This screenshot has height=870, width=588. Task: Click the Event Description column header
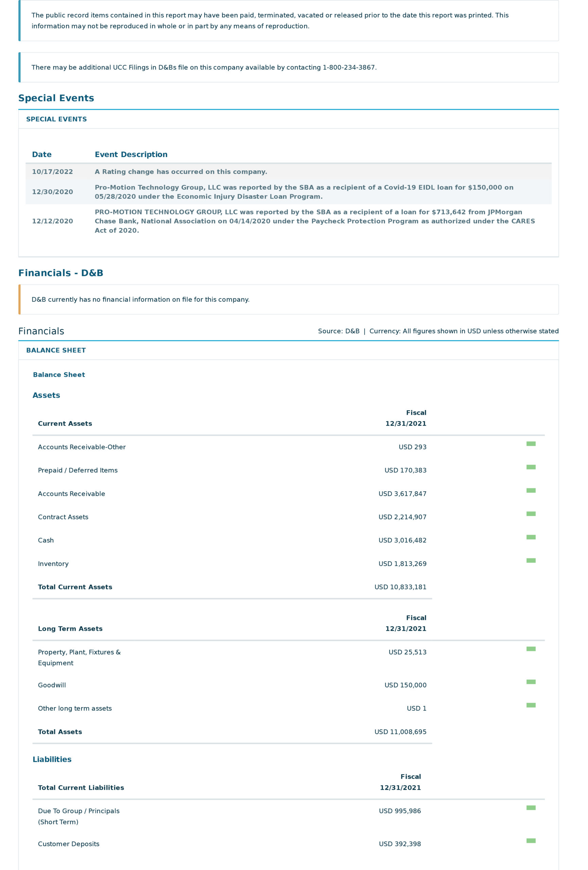[x=131, y=154]
